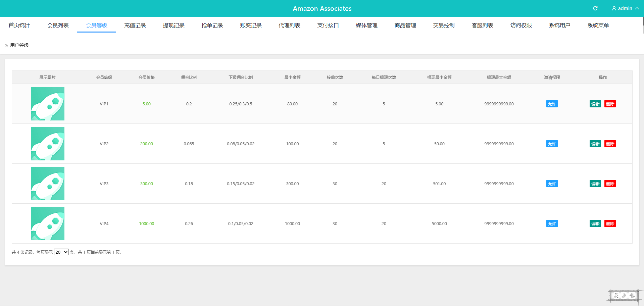Go to 提现记录 tab
The image size is (644, 306).
(174, 25)
